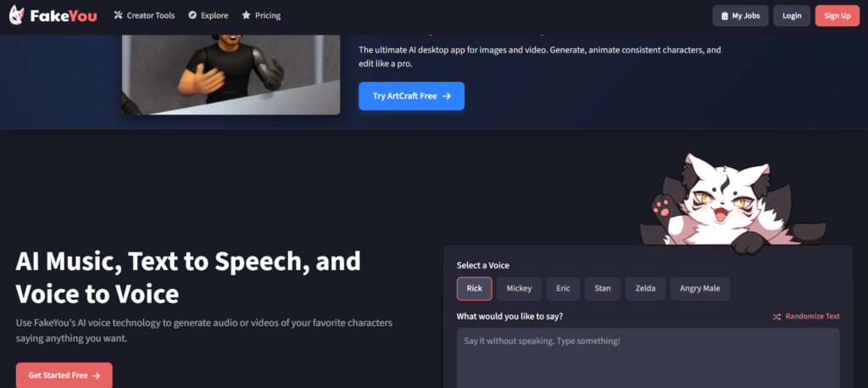The height and width of the screenshot is (388, 868).
Task: Click the FakeYou brand name text
Action: (70, 15)
